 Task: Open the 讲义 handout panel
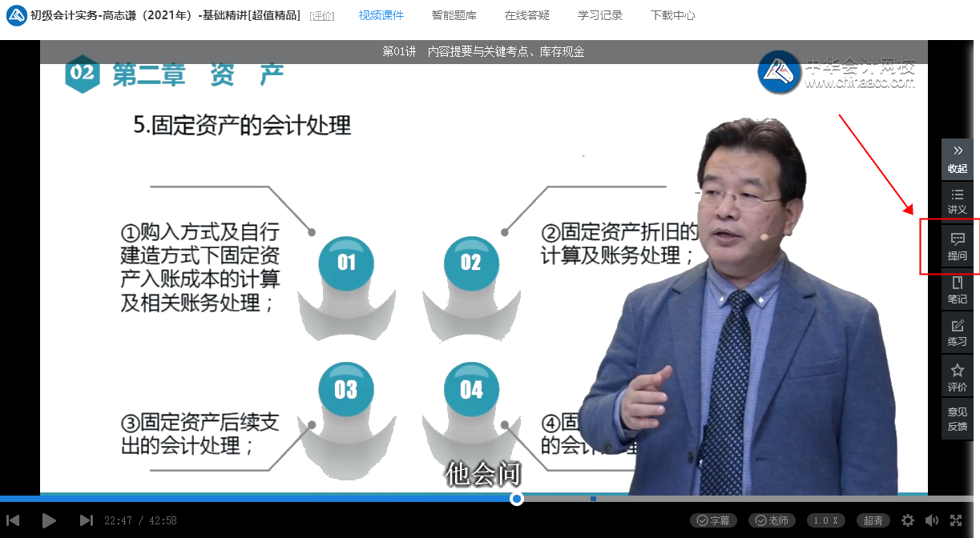(x=957, y=201)
